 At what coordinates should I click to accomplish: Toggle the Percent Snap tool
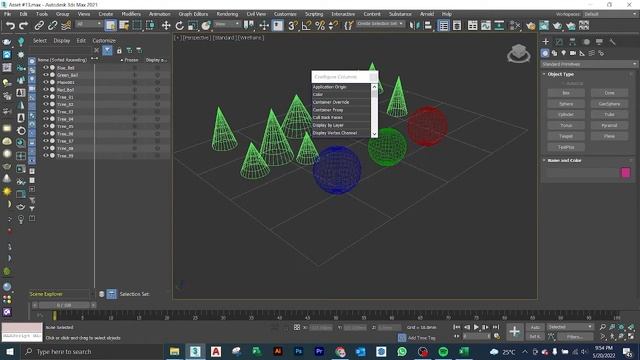pos(320,26)
